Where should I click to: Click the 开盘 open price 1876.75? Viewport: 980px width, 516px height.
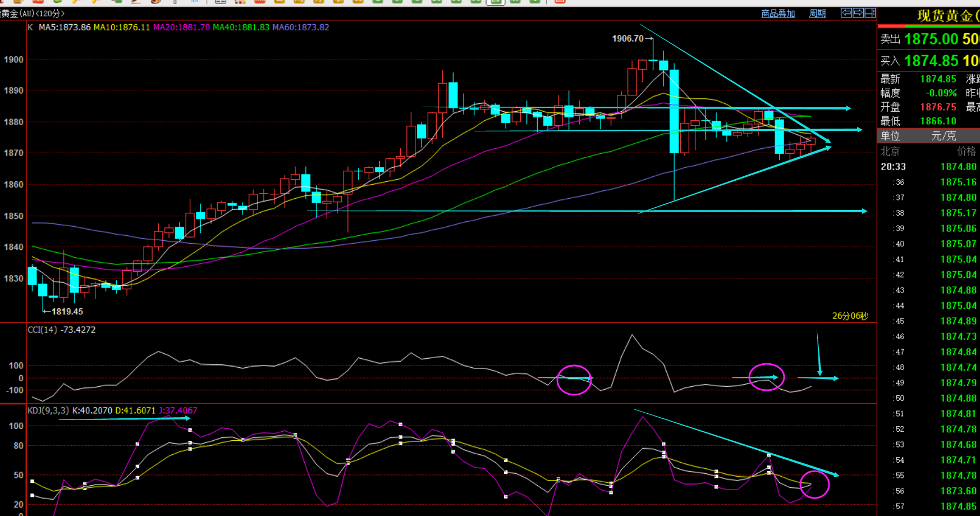point(938,107)
